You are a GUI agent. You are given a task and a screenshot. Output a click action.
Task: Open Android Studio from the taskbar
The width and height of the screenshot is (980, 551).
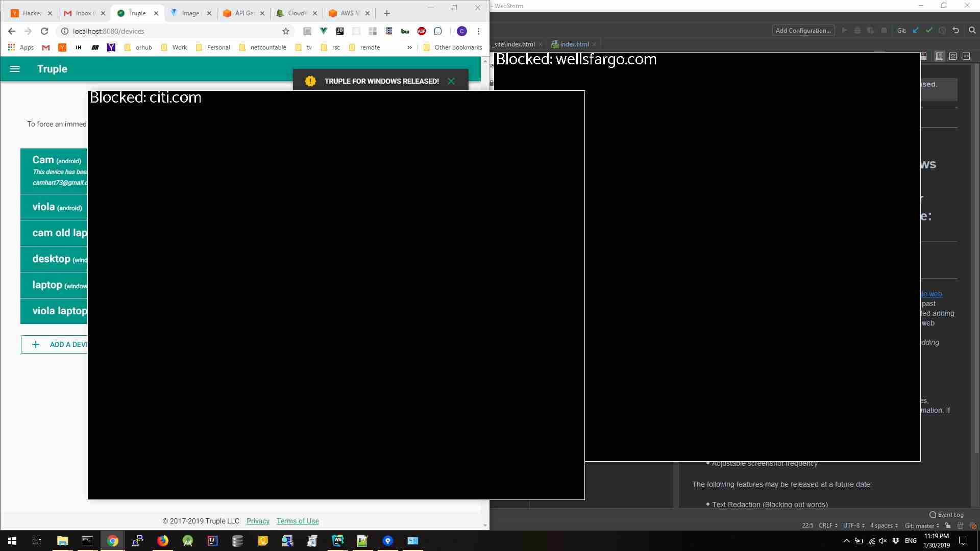(188, 541)
